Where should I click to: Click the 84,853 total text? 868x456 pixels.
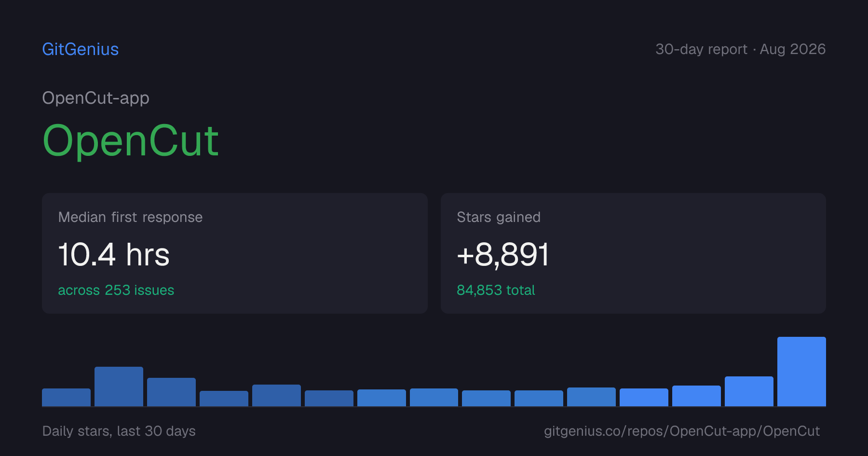(x=496, y=290)
